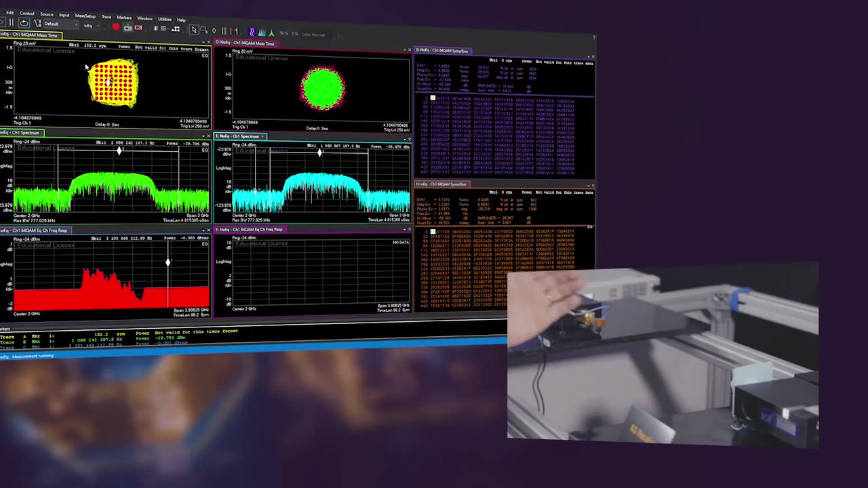The height and width of the screenshot is (488, 868).
Task: Click marker diamond on red freq response trace
Action: pos(168,262)
